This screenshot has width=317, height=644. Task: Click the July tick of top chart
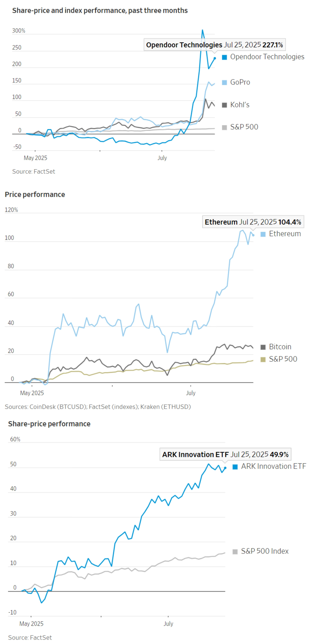(x=162, y=158)
